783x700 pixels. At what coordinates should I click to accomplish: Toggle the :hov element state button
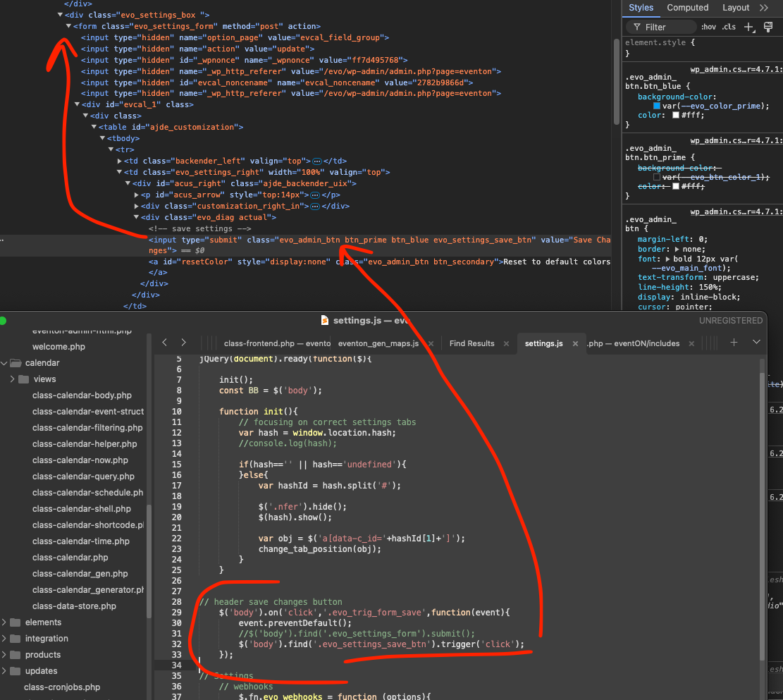[x=708, y=27]
